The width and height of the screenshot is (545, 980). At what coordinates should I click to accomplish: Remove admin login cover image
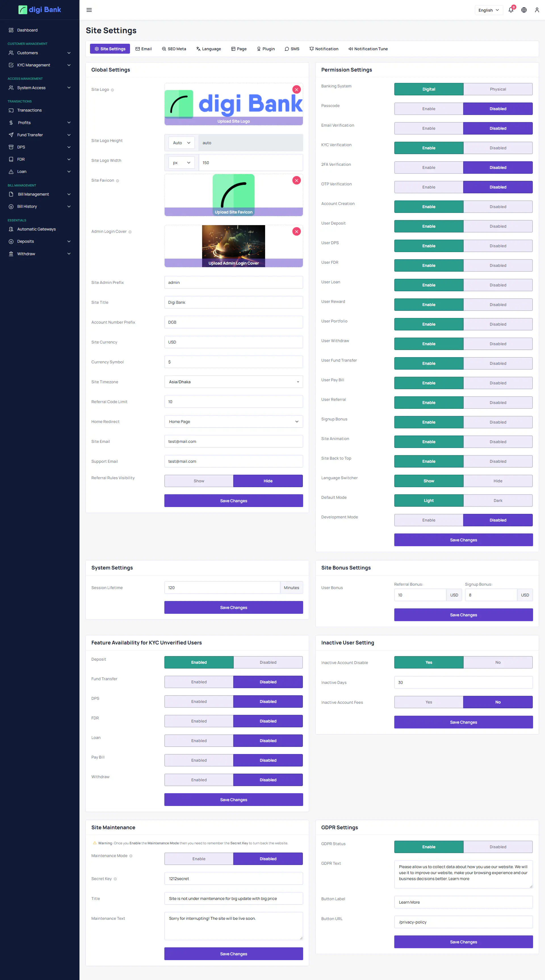pyautogui.click(x=296, y=231)
